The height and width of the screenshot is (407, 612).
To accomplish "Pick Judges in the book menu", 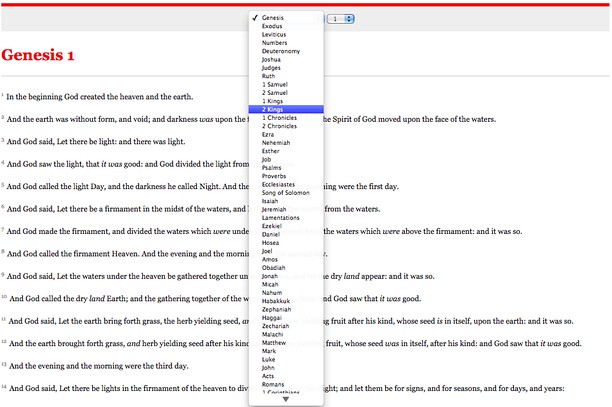I will pyautogui.click(x=286, y=68).
